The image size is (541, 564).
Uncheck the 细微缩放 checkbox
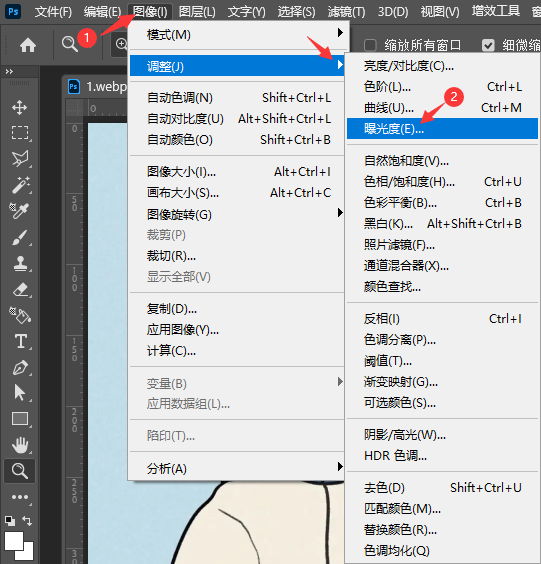point(488,45)
